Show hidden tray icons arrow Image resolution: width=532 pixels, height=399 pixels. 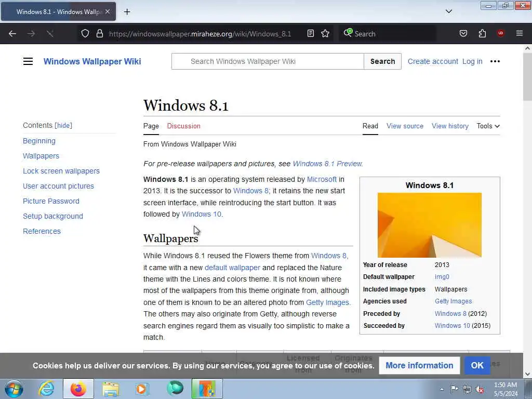442,389
